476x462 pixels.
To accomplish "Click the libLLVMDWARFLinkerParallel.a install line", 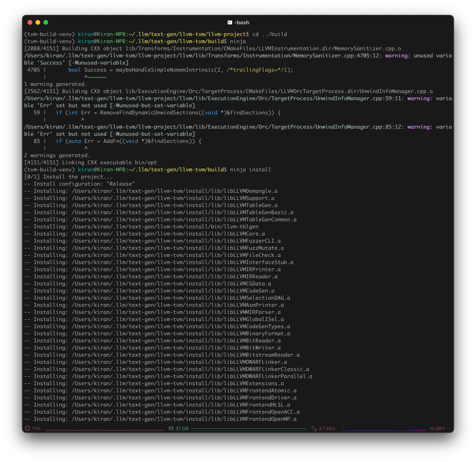I will pos(168,376).
